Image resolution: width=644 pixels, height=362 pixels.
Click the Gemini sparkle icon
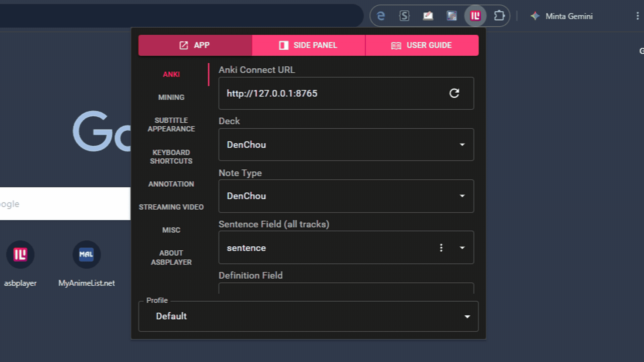tap(535, 16)
